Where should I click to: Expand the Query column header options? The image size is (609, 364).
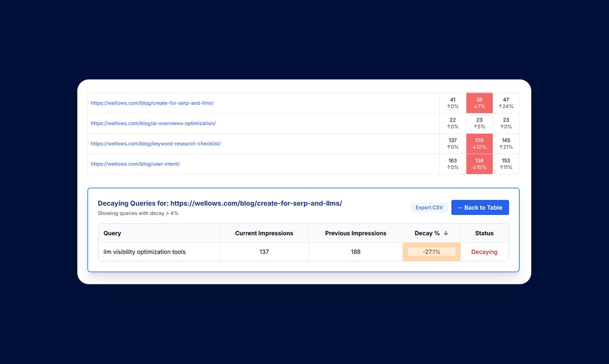[112, 233]
